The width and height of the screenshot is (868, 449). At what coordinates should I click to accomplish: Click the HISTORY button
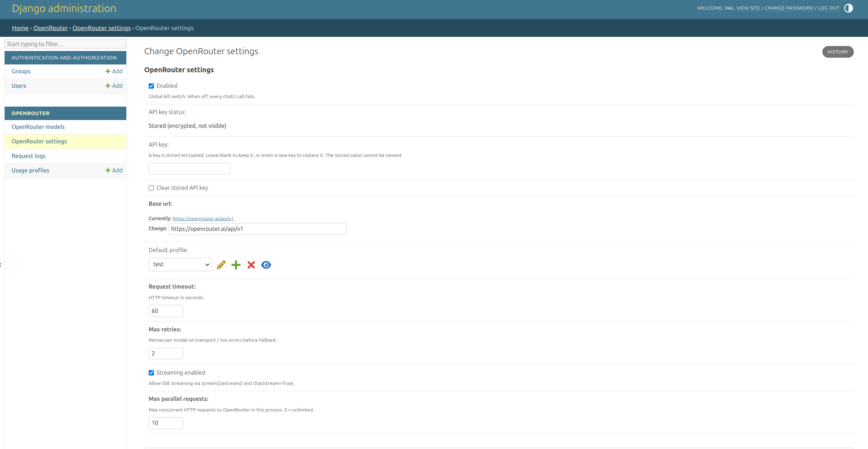point(838,52)
